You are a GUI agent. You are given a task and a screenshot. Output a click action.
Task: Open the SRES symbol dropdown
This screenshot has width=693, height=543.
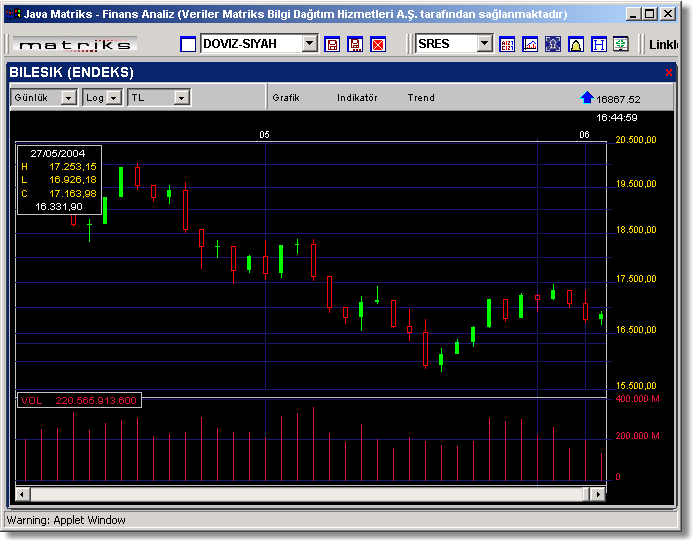click(x=485, y=44)
